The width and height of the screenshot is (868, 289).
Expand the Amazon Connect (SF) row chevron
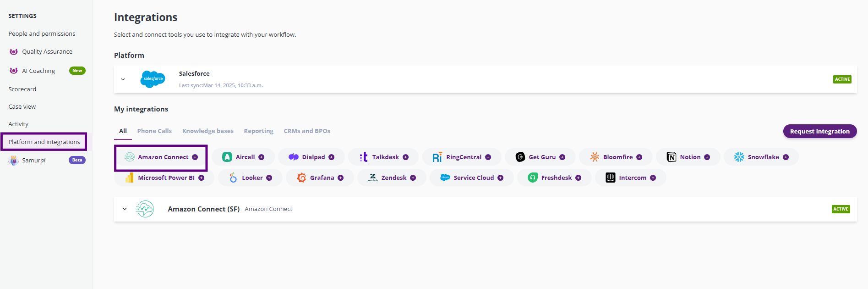[x=125, y=209]
